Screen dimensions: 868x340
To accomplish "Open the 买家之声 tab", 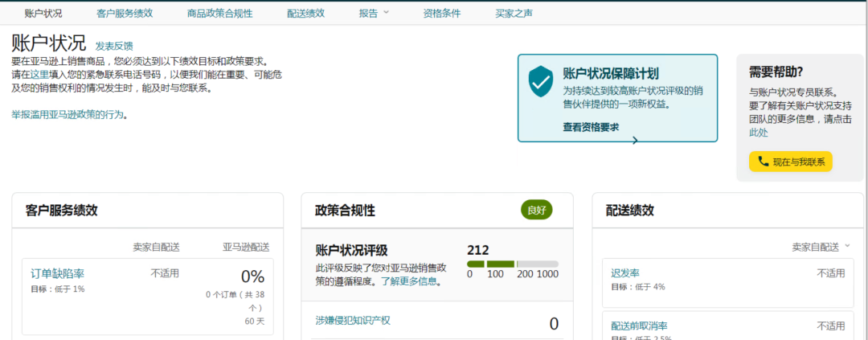I will tap(514, 14).
